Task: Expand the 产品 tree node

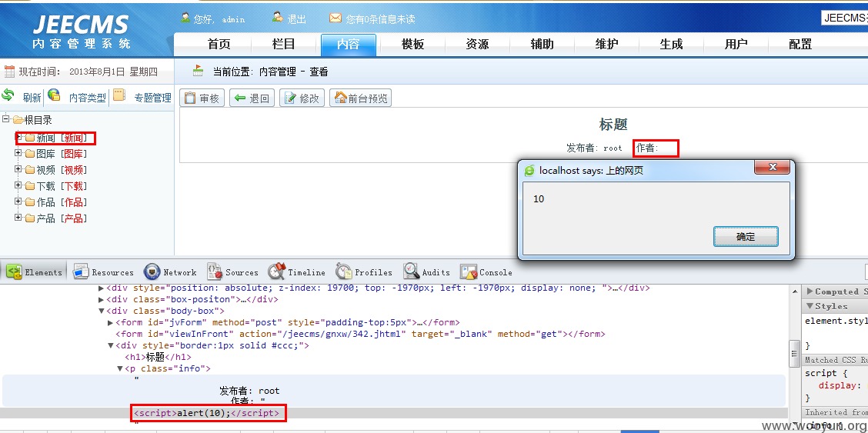Action: pos(18,218)
